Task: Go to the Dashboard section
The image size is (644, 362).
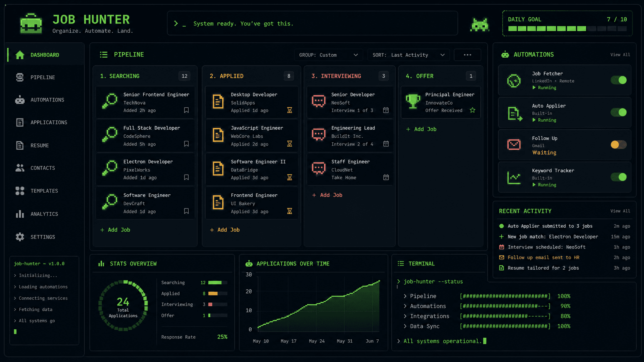Action: [x=45, y=55]
